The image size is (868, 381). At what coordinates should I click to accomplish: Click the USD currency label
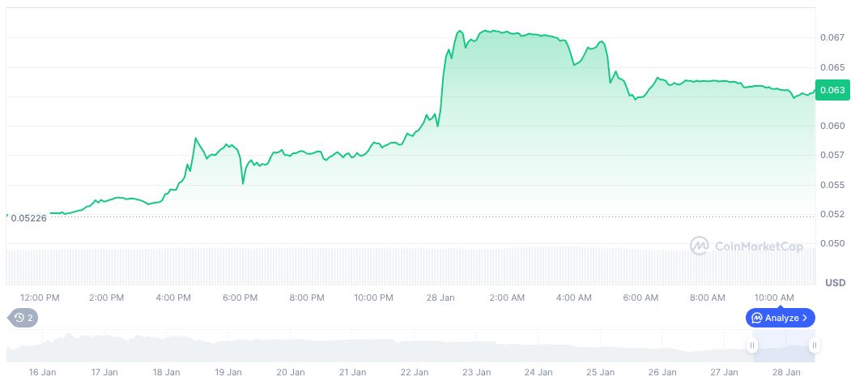click(835, 283)
